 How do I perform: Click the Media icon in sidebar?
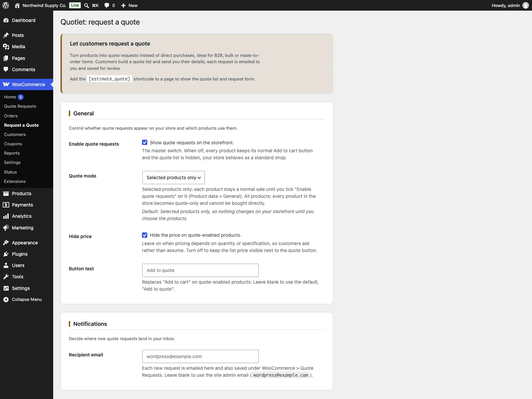pyautogui.click(x=6, y=47)
